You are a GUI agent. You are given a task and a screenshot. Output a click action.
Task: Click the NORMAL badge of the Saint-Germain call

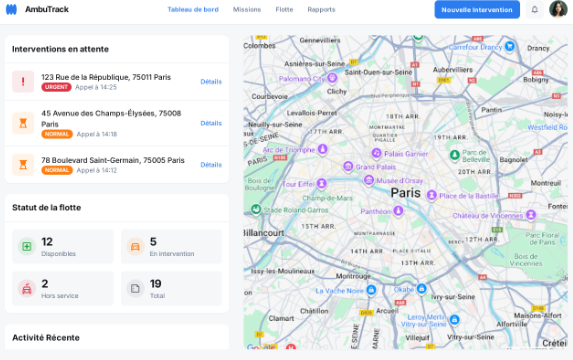(57, 170)
